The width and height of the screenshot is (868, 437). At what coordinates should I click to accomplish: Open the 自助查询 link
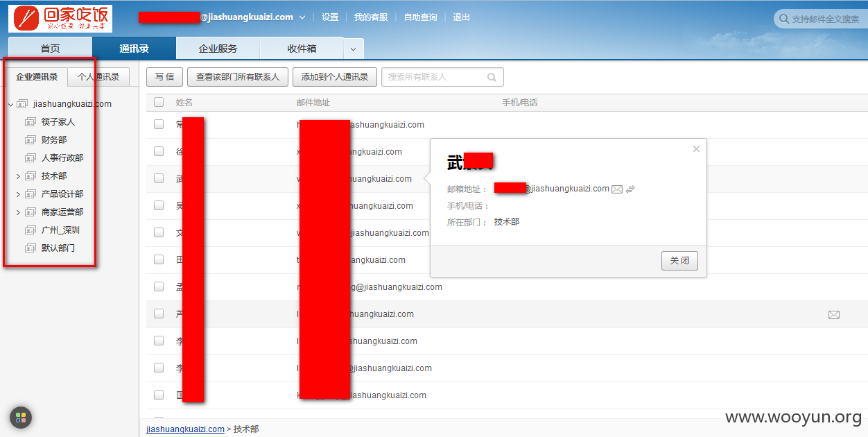[421, 17]
